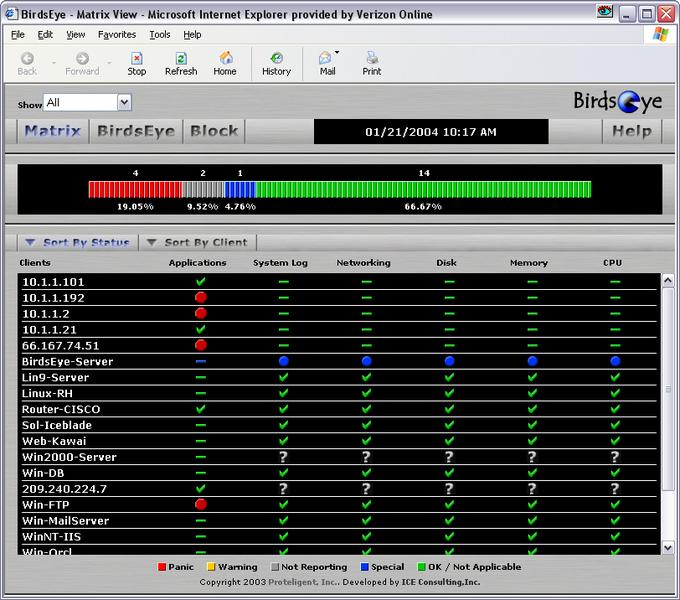This screenshot has height=600, width=680.
Task: Click the Panic legend entry
Action: tap(176, 567)
